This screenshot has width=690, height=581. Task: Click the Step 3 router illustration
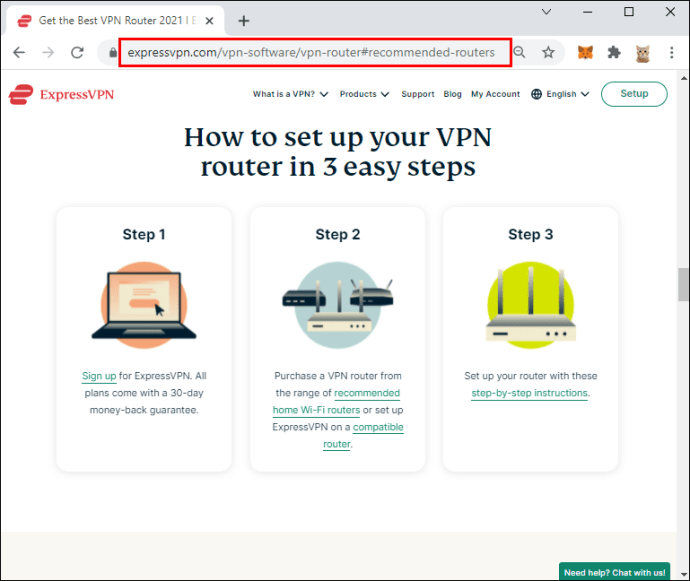point(531,305)
